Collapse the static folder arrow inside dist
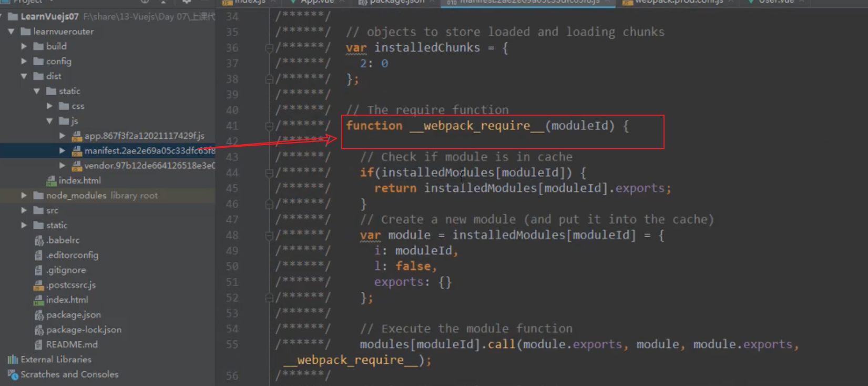This screenshot has width=868, height=386. [37, 92]
